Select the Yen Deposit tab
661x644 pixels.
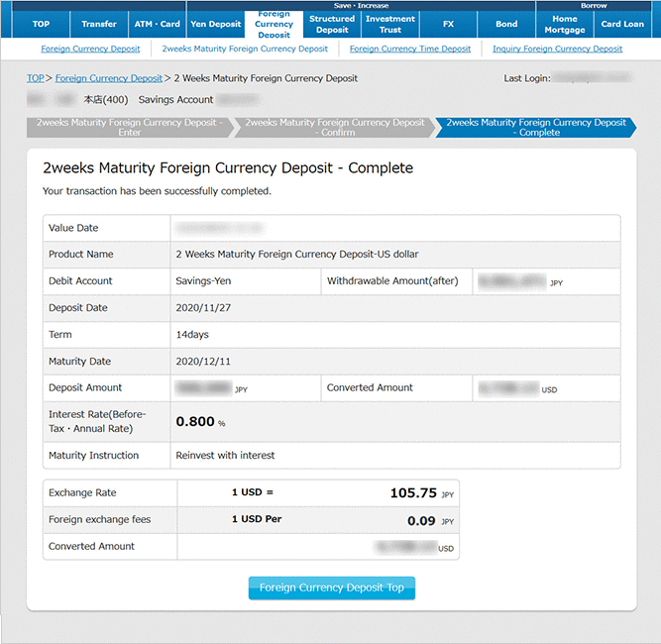[216, 24]
